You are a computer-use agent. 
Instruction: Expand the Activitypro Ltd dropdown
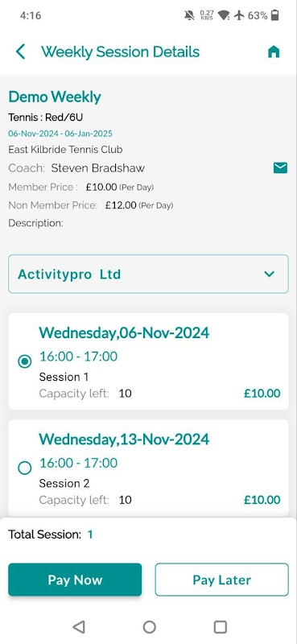click(148, 274)
